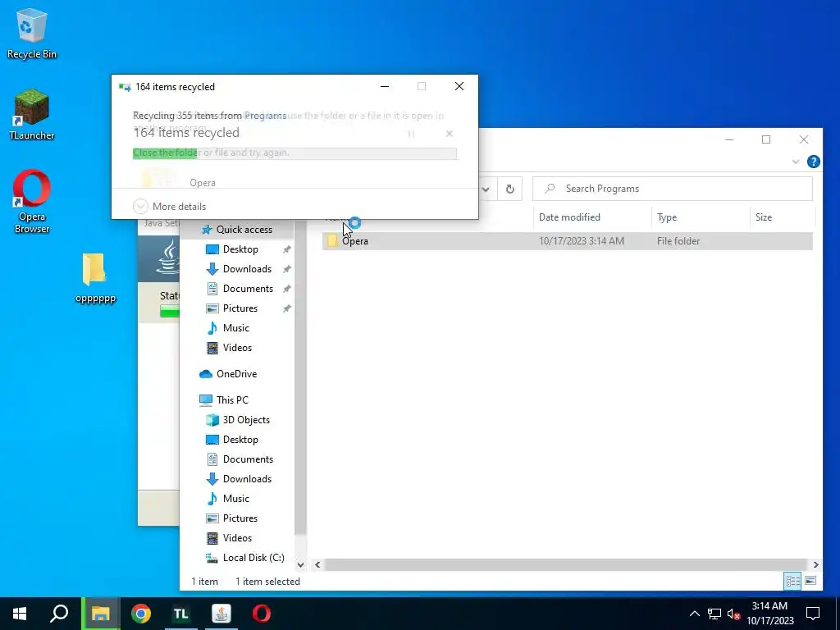Open Downloads under This PC
Viewport: 840px width, 630px height.
point(247,479)
